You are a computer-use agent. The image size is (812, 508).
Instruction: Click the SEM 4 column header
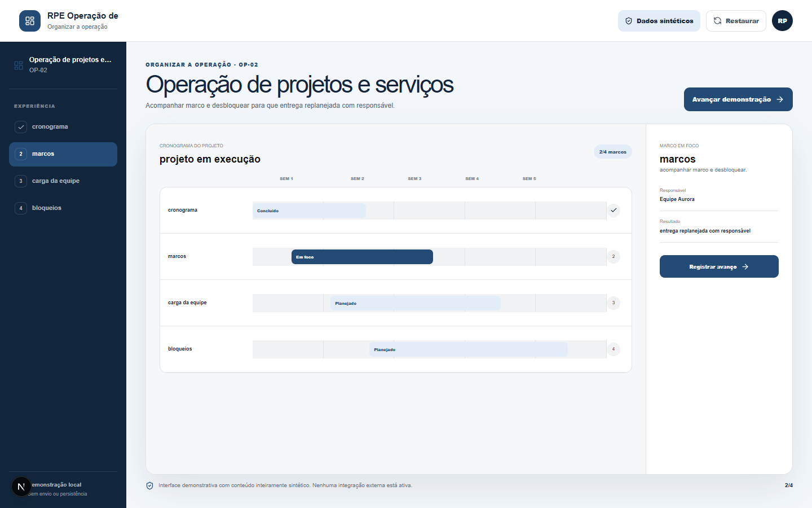pos(472,178)
